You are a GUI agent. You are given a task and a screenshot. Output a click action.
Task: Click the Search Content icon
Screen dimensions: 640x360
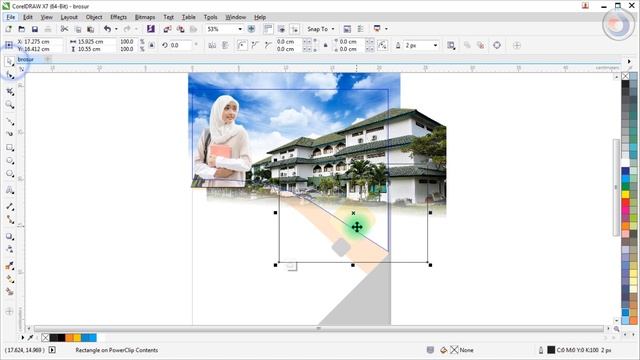point(151,29)
